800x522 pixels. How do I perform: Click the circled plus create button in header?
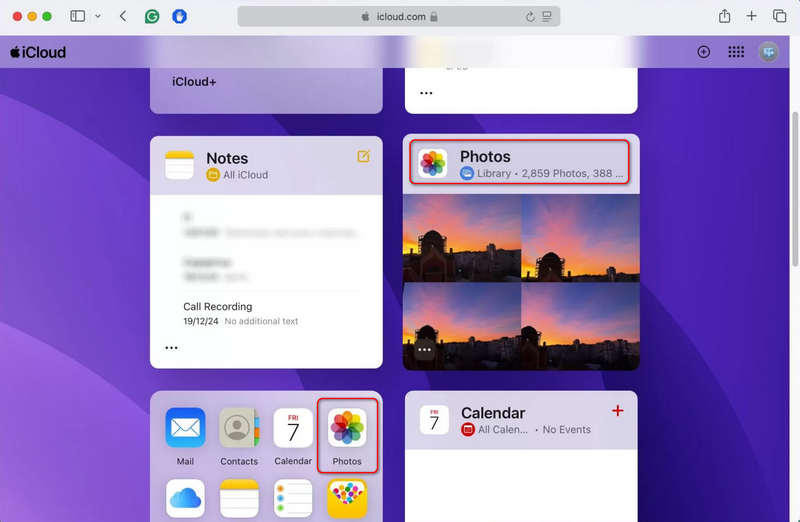click(704, 52)
